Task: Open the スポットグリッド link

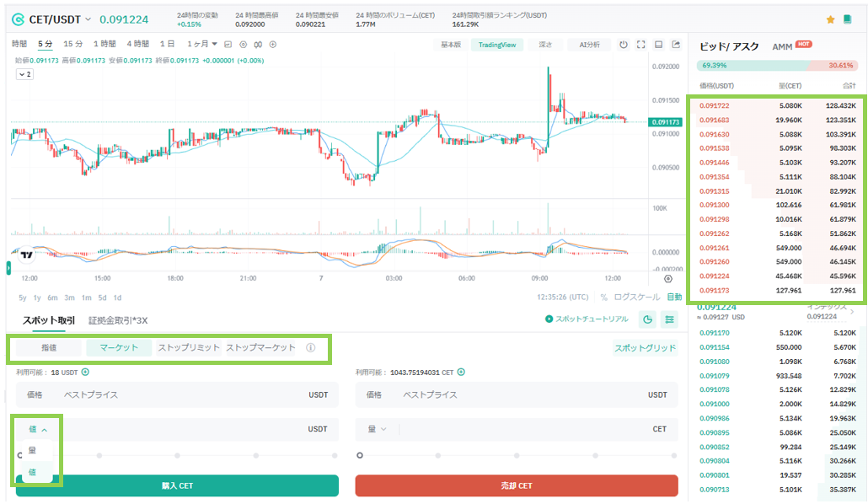Action: [x=646, y=348]
